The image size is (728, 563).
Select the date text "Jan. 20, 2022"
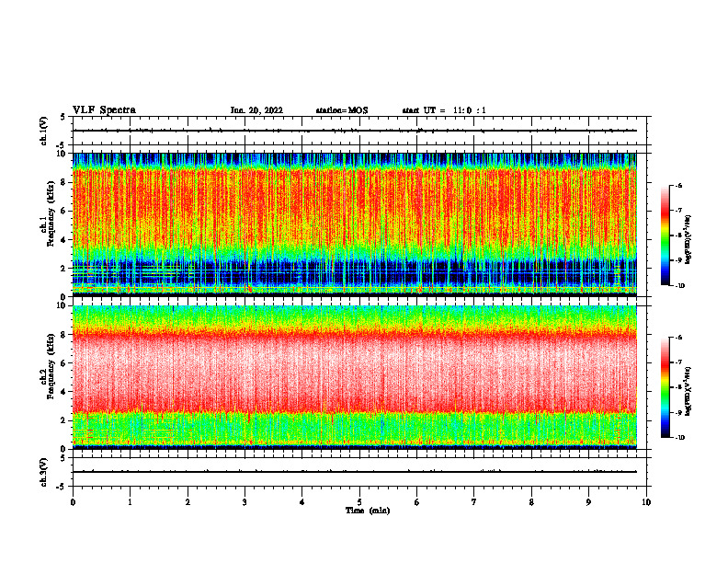pos(256,110)
